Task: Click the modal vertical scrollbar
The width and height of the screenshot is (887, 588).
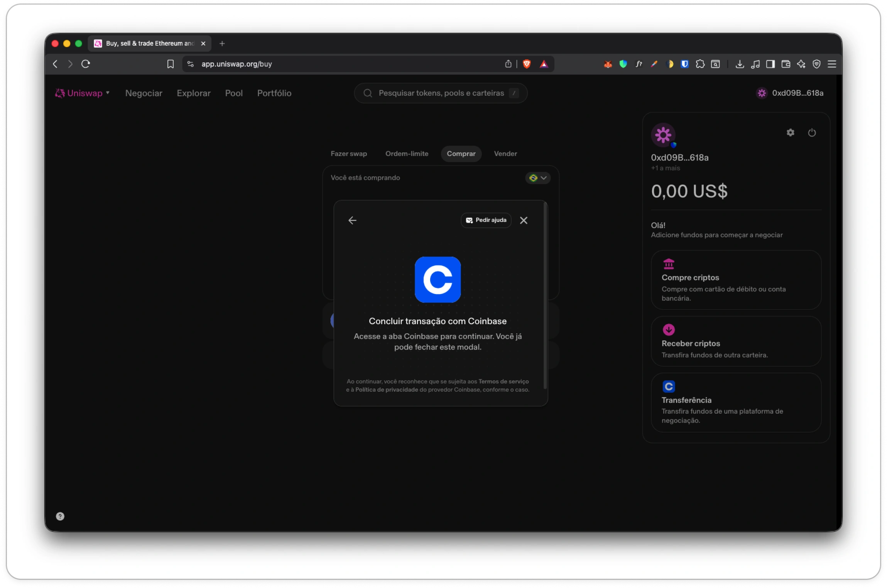Action: tap(545, 295)
